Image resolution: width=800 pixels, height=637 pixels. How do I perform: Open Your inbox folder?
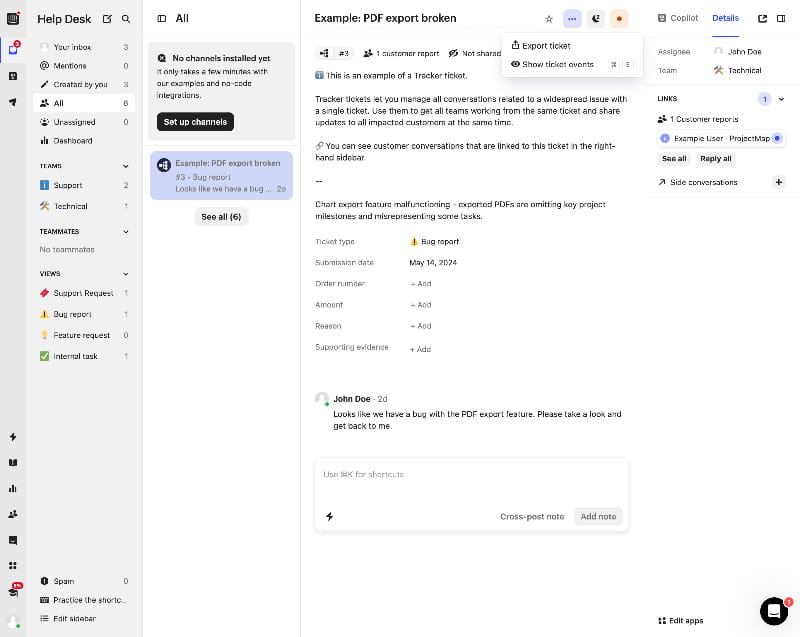pos(84,47)
